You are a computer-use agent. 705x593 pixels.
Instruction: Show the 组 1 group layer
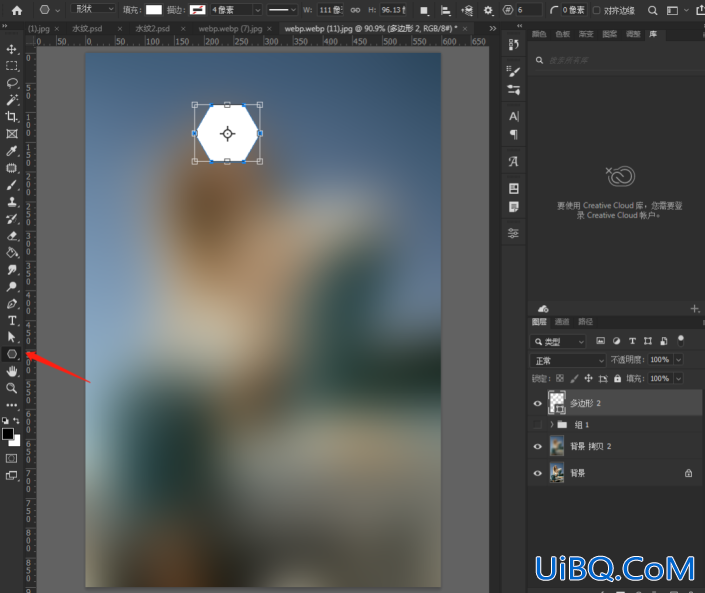tap(537, 424)
